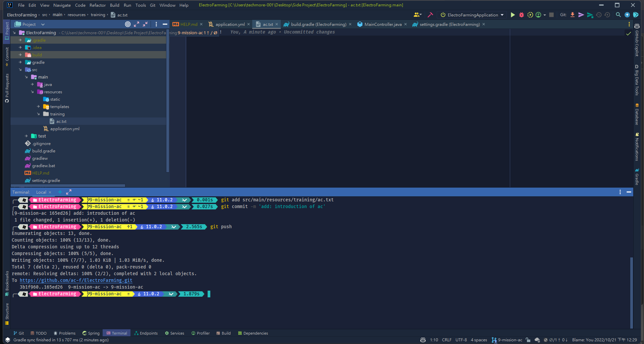The image size is (644, 344).
Task: Toggle the Database right side tab
Action: (637, 114)
